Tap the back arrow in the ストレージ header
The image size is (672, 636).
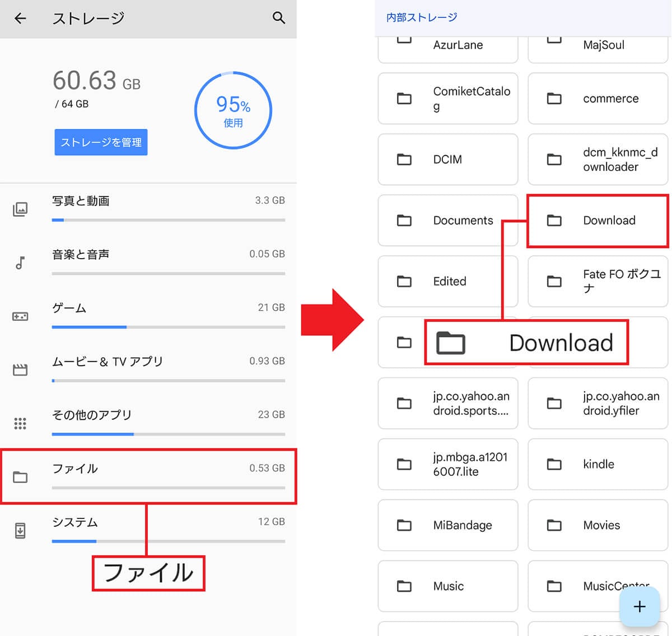pyautogui.click(x=20, y=18)
